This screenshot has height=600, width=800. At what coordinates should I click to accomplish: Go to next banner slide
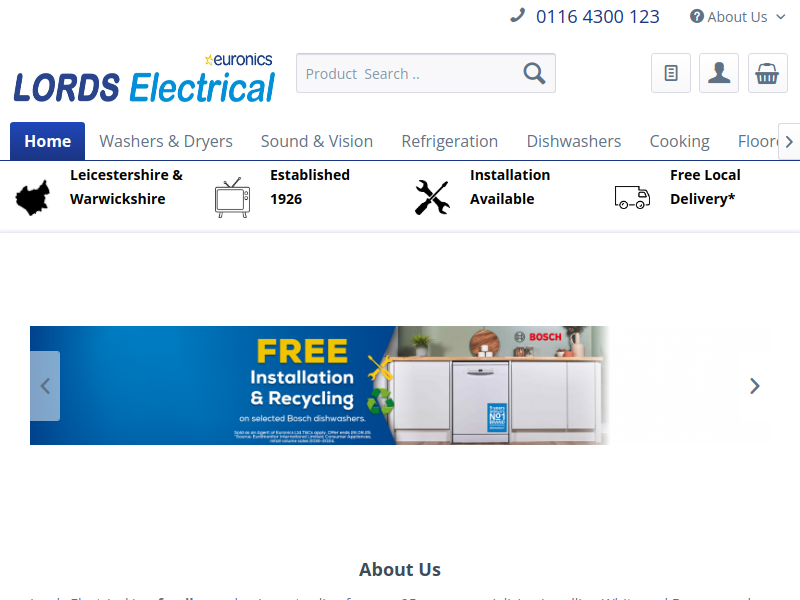[755, 386]
